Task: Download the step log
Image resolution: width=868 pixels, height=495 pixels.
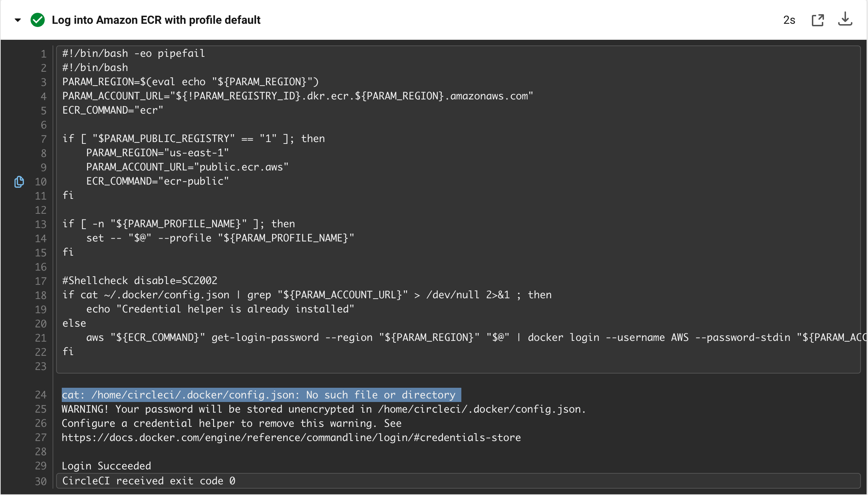Action: [x=846, y=20]
